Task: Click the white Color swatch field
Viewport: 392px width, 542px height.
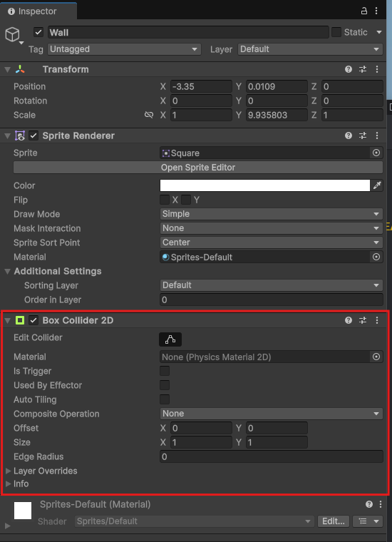Action: click(265, 185)
